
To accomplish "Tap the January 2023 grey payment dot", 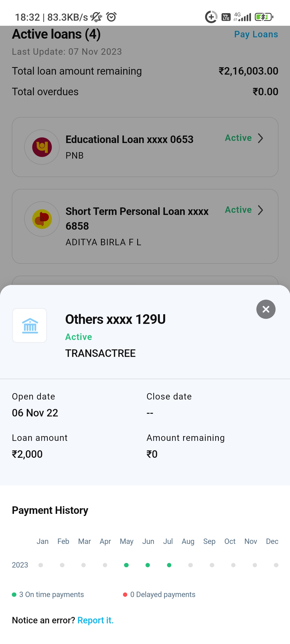I will 41,565.
